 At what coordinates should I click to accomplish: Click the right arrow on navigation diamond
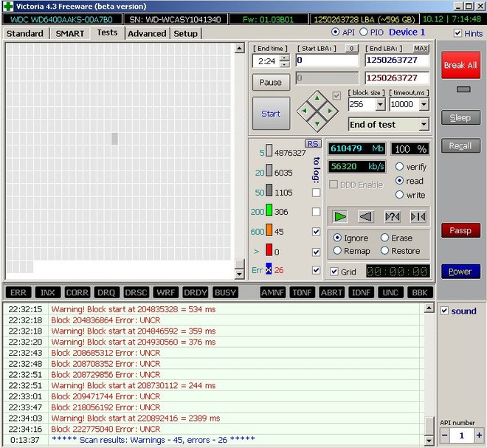click(329, 112)
